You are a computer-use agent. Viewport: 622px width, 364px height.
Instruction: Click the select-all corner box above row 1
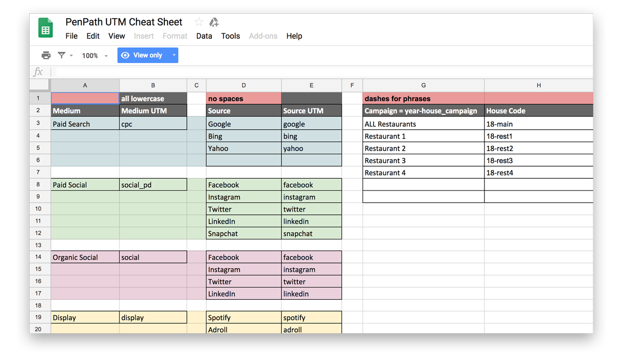(x=39, y=85)
